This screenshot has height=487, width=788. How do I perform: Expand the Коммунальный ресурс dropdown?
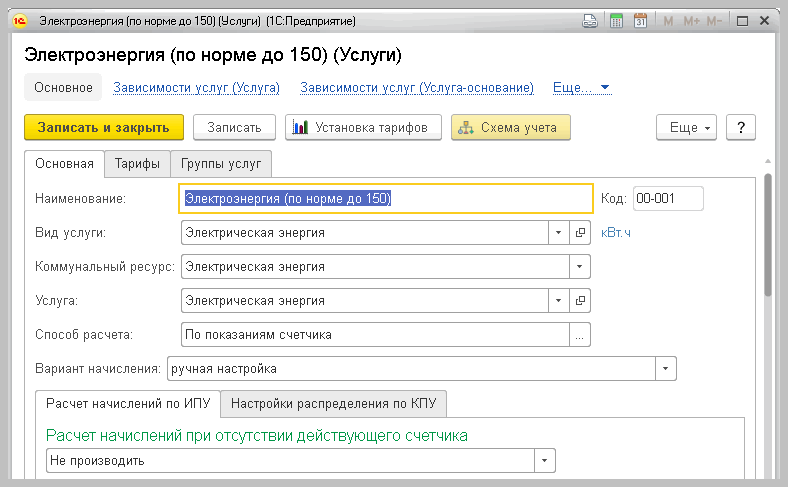(579, 266)
